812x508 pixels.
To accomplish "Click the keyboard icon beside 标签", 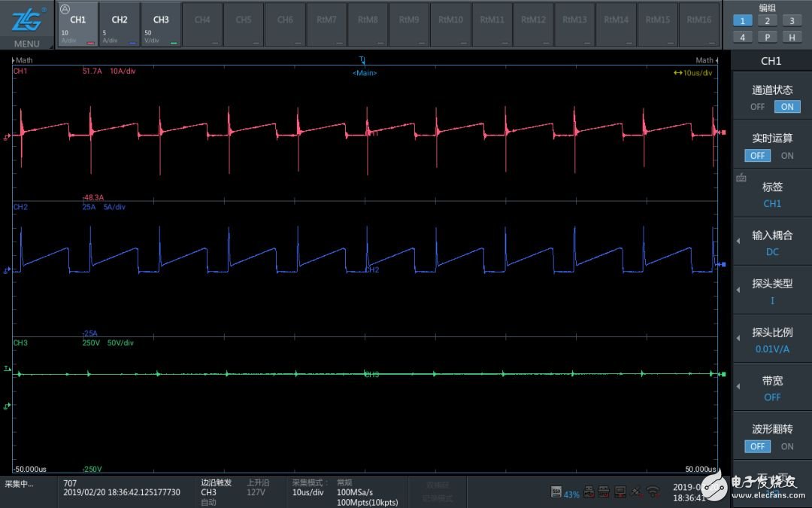I will click(741, 178).
